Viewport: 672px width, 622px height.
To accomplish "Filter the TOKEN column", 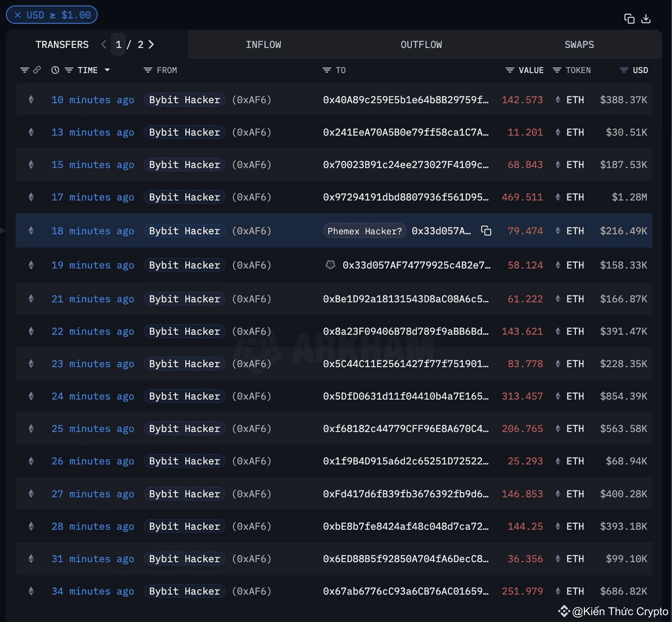I will [557, 70].
